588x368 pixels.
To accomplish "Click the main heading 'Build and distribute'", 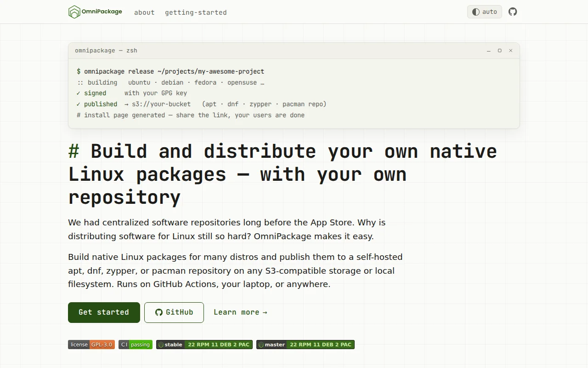I will 283,174.
